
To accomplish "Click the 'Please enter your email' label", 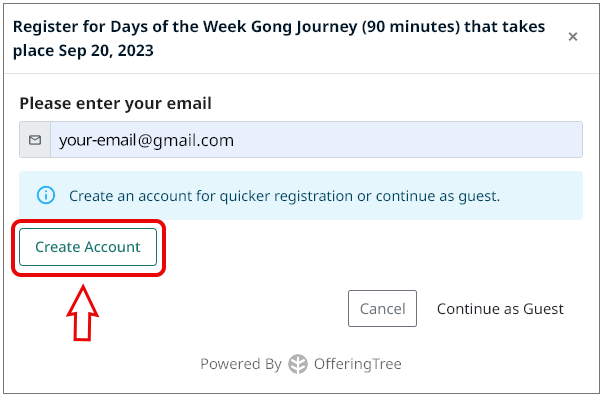I will pos(116,103).
